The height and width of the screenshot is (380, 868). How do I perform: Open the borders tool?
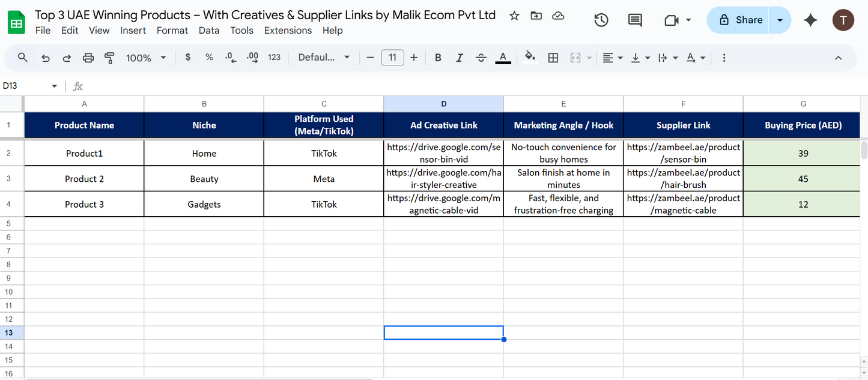553,58
